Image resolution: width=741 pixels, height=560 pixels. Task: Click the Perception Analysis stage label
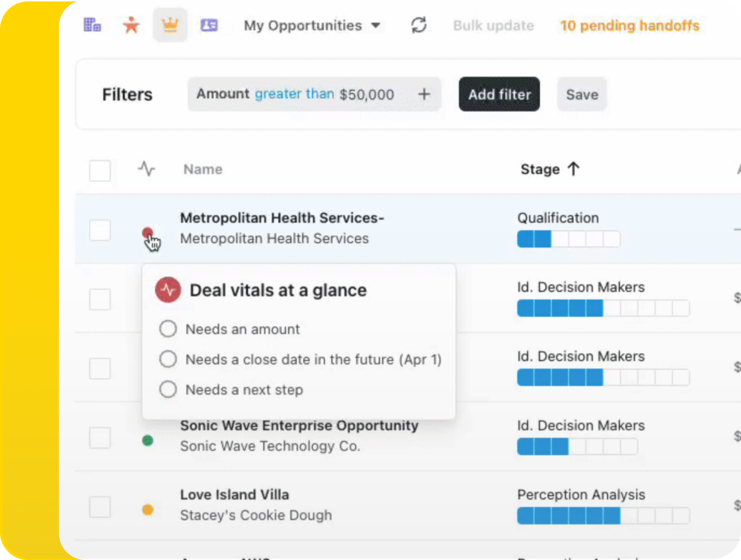pos(581,494)
